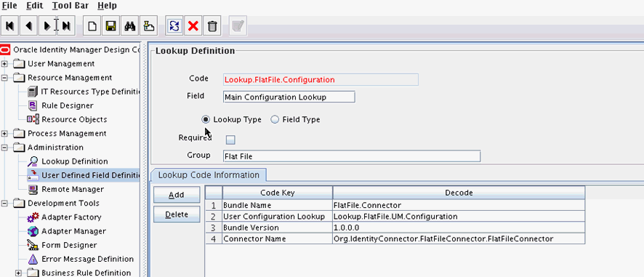Expand the Process Management folder
This screenshot has width=644, height=277.
[4, 134]
